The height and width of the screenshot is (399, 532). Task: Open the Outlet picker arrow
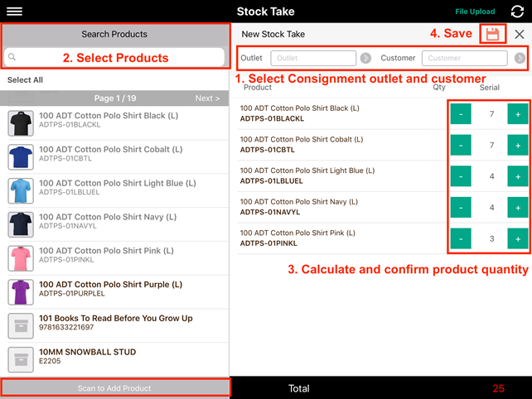coord(365,58)
